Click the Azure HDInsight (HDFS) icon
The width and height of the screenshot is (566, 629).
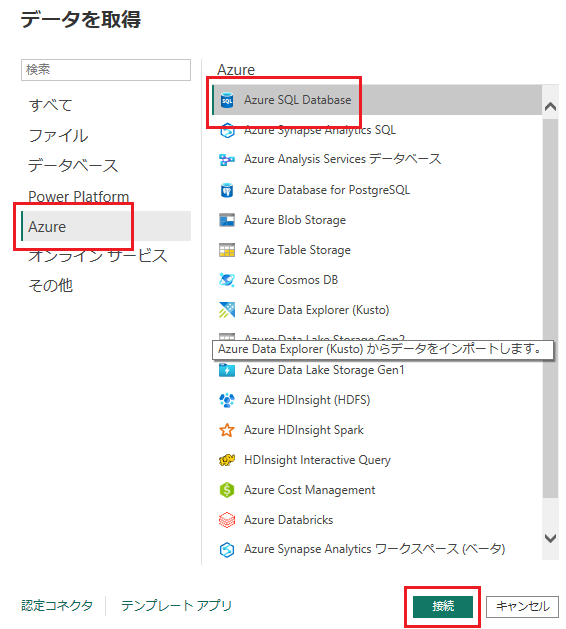pos(227,400)
